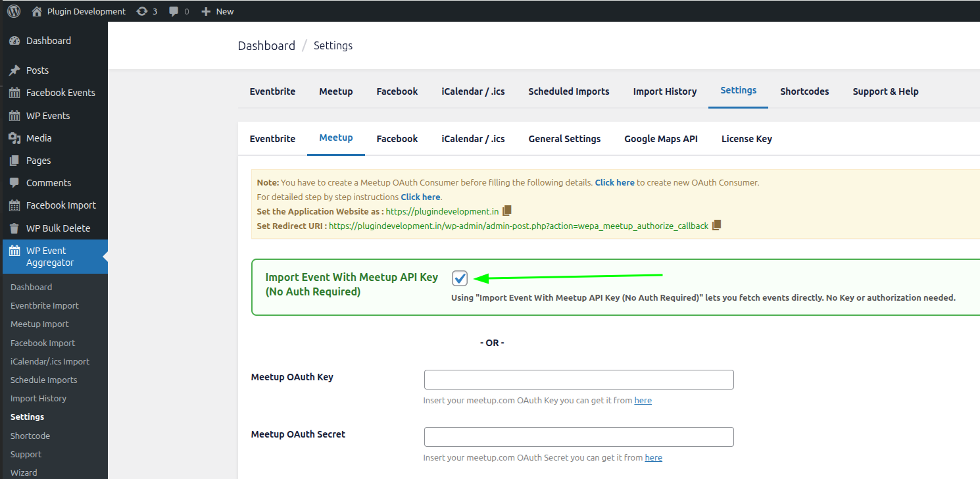Copy the Application Website URL via clipboard icon

pos(506,211)
